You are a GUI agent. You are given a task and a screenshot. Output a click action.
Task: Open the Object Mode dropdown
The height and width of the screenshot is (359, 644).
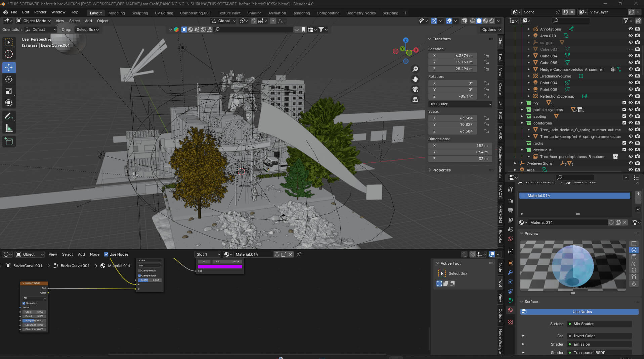(34, 21)
